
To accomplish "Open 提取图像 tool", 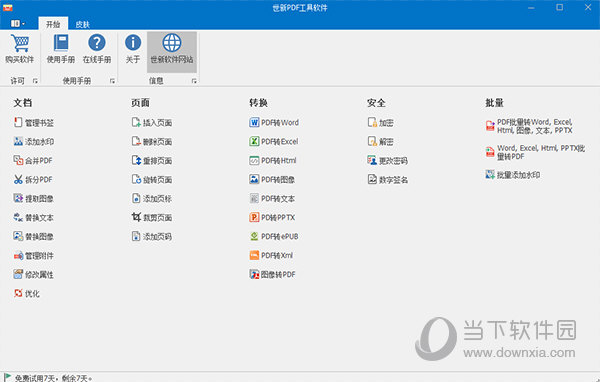I will (x=34, y=198).
